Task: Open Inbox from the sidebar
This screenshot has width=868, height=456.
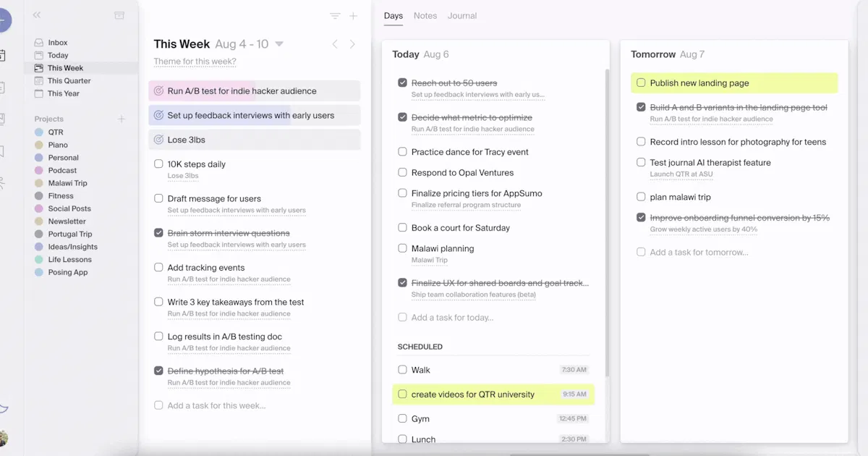Action: 57,43
